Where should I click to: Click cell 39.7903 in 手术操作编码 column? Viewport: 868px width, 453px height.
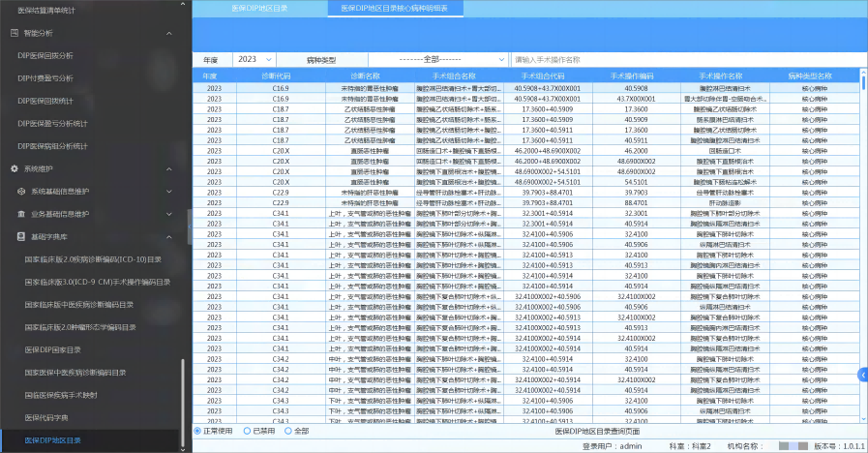636,193
